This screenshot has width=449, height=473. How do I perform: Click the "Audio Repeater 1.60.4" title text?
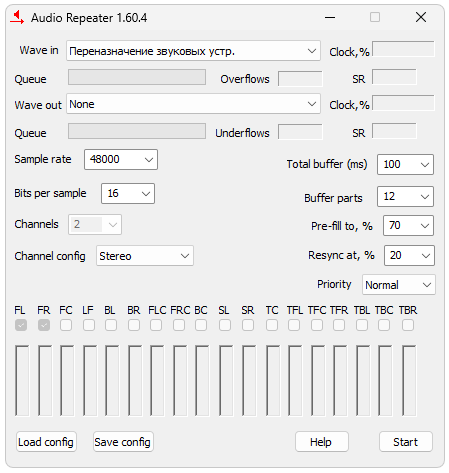89,18
